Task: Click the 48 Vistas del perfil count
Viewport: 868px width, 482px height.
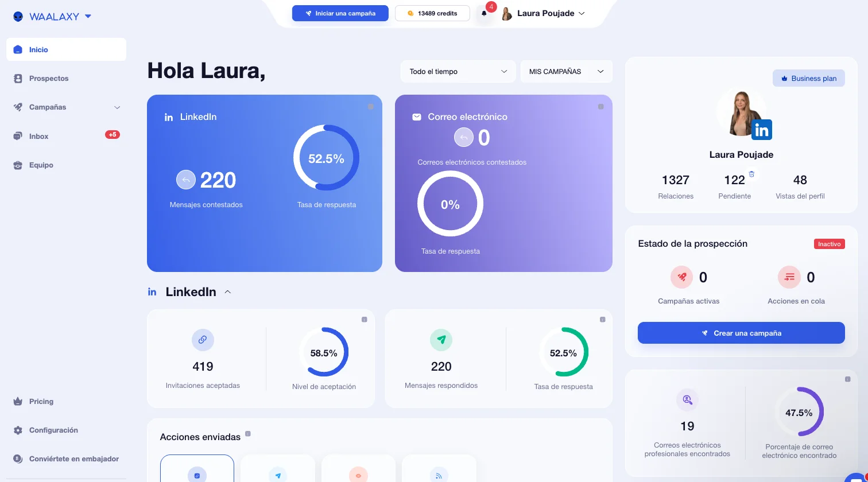Action: (800, 180)
